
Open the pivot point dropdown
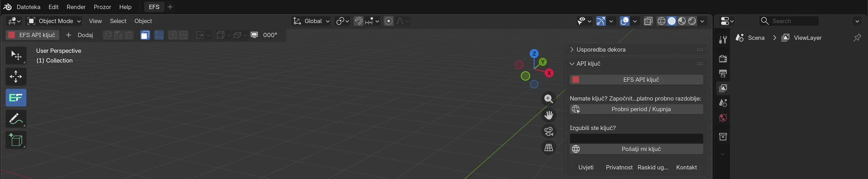tap(343, 21)
